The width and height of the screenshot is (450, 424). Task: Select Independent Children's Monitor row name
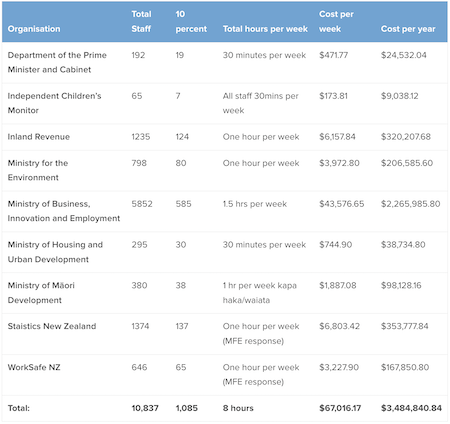(54, 103)
